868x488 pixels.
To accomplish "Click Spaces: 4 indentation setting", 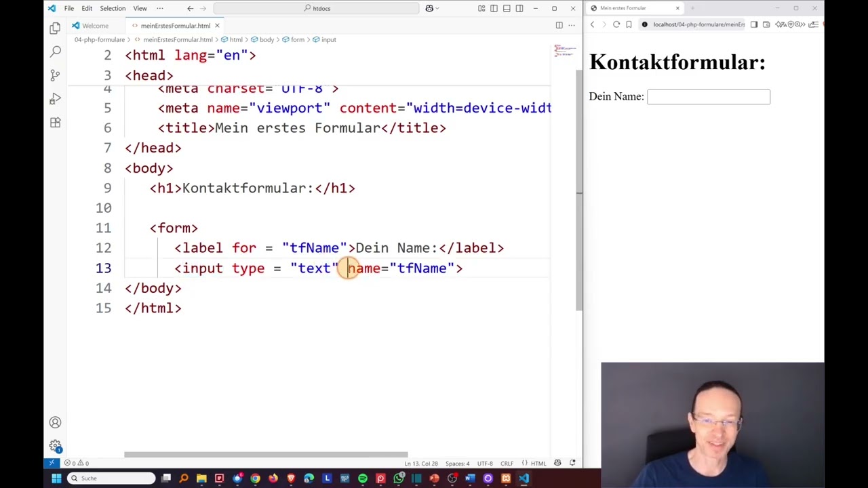I will (458, 464).
